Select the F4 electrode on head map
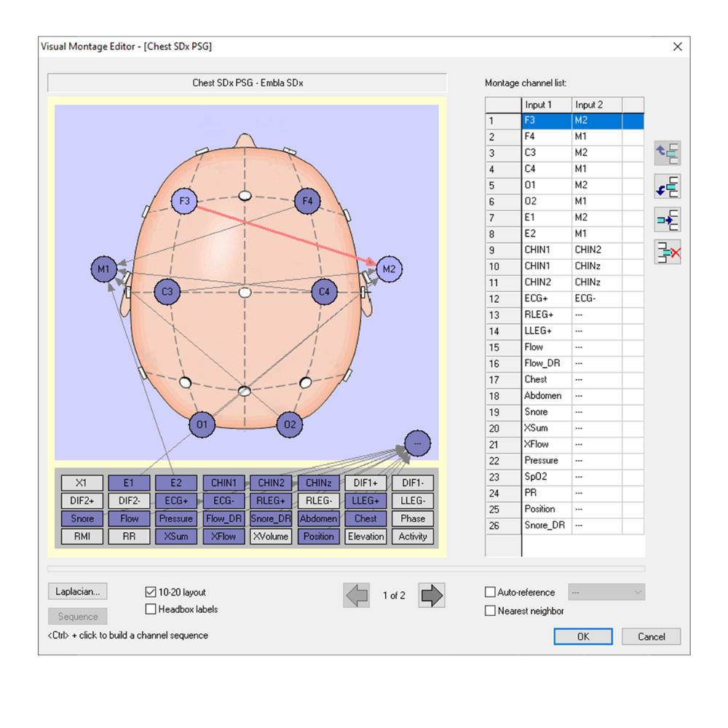Screen dimensions: 728x728 [307, 201]
